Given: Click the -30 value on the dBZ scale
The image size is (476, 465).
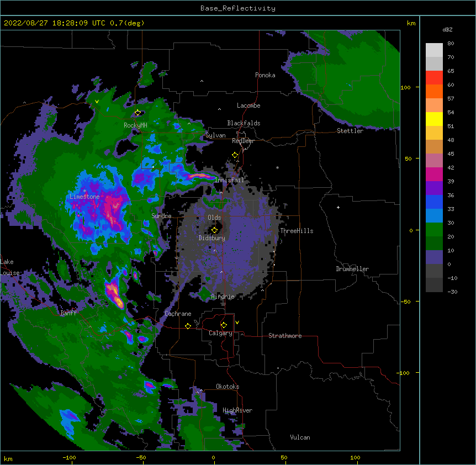Looking at the screenshot, I should [x=452, y=292].
